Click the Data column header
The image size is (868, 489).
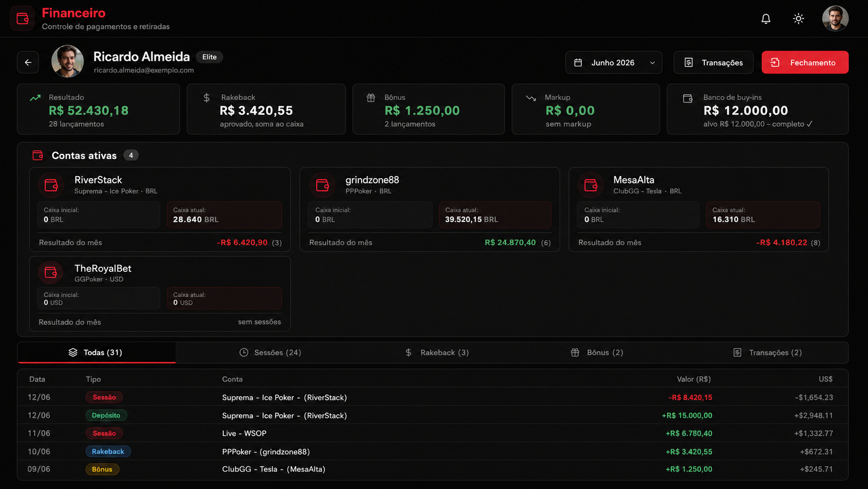[37, 379]
